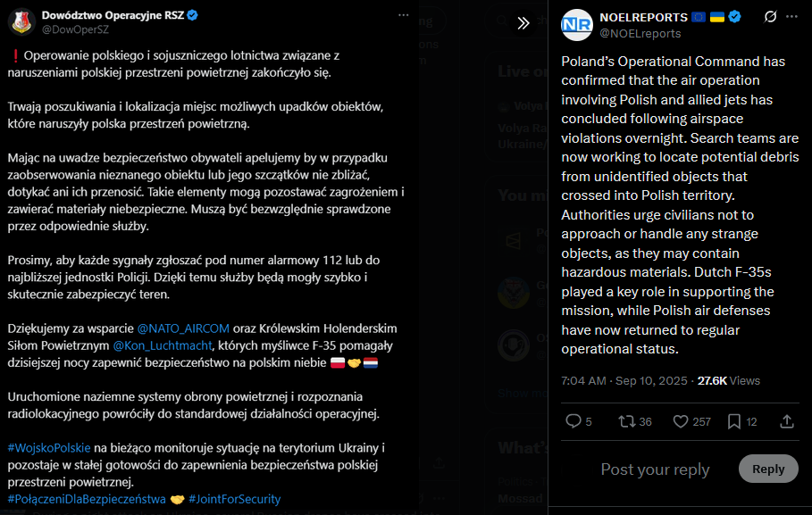Image resolution: width=812 pixels, height=515 pixels.
Task: Focus the Post your reply field
Action: (x=655, y=469)
